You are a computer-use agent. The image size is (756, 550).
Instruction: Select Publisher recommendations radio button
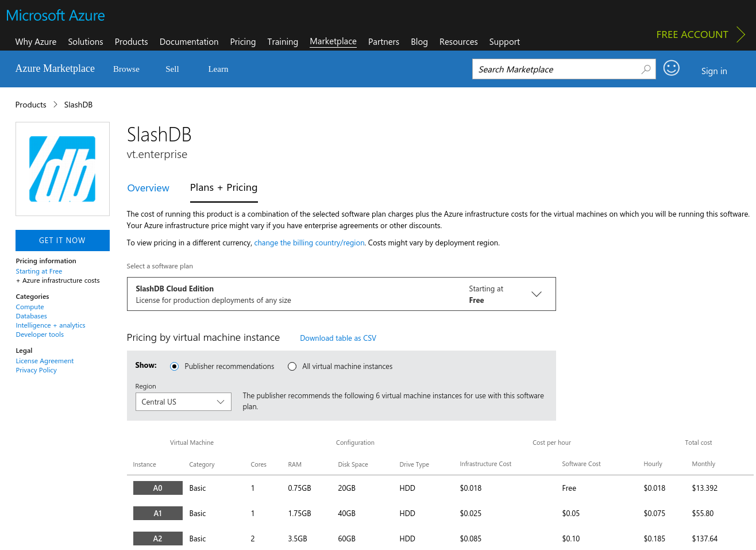coord(175,367)
